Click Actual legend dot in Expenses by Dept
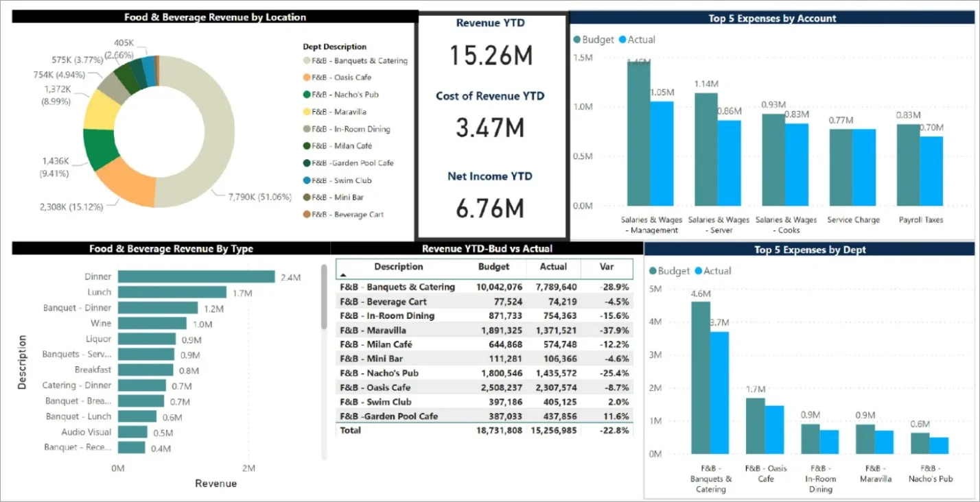 coord(699,271)
